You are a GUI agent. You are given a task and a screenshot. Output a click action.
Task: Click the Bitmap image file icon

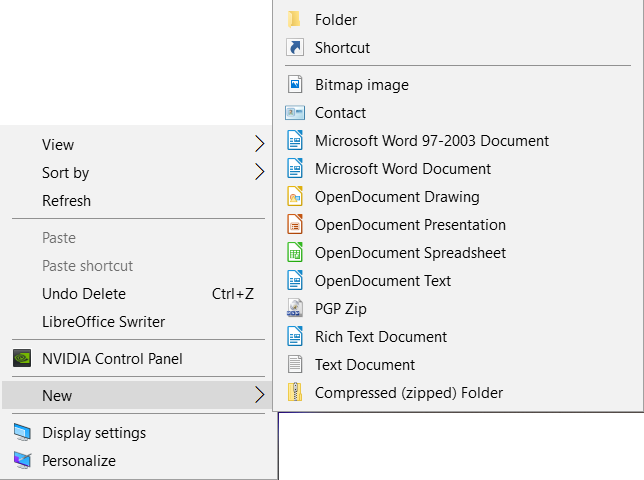point(295,85)
